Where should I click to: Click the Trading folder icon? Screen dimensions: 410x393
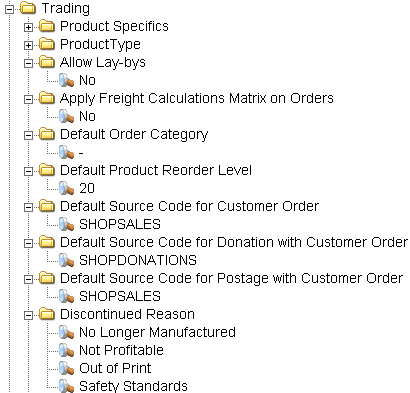click(x=28, y=8)
